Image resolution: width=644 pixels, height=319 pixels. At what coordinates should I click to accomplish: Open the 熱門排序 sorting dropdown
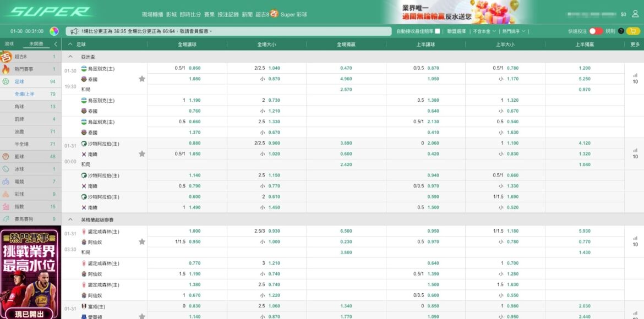pyautogui.click(x=513, y=31)
